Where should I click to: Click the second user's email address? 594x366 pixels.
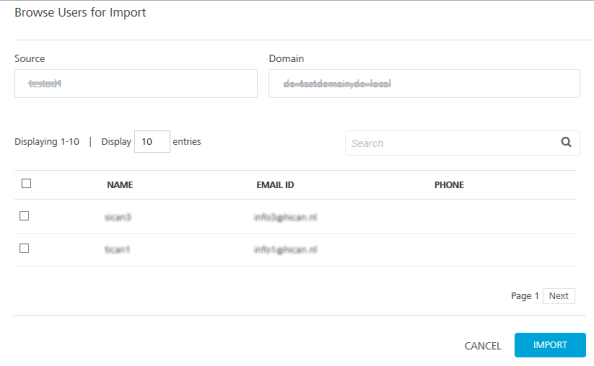pos(285,249)
